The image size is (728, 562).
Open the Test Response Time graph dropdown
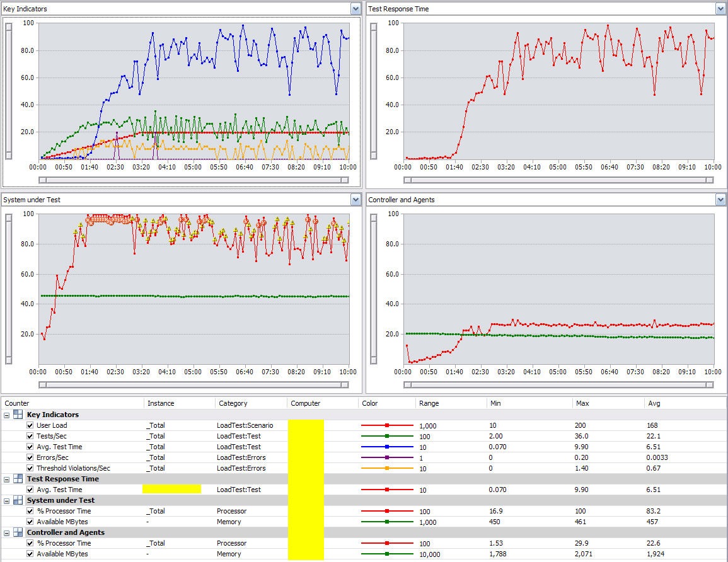720,8
